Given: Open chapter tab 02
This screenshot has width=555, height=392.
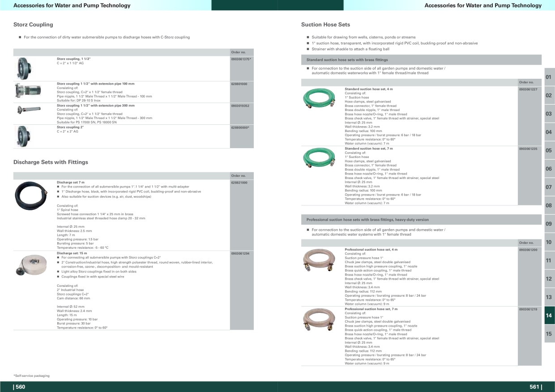Looking at the screenshot, I should click(549, 95).
